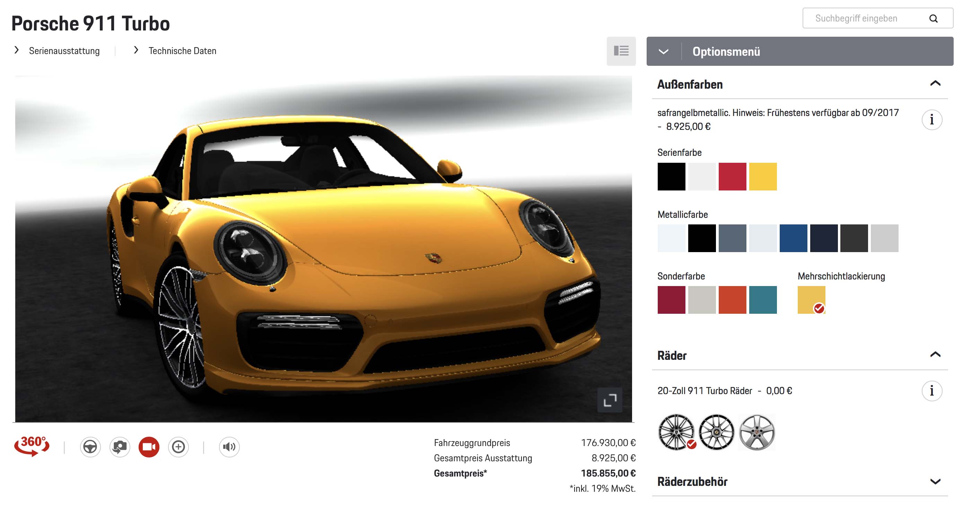Pick the light grey Metallicfarbe swatch at the end
Screen dimensions: 980x516
(884, 238)
